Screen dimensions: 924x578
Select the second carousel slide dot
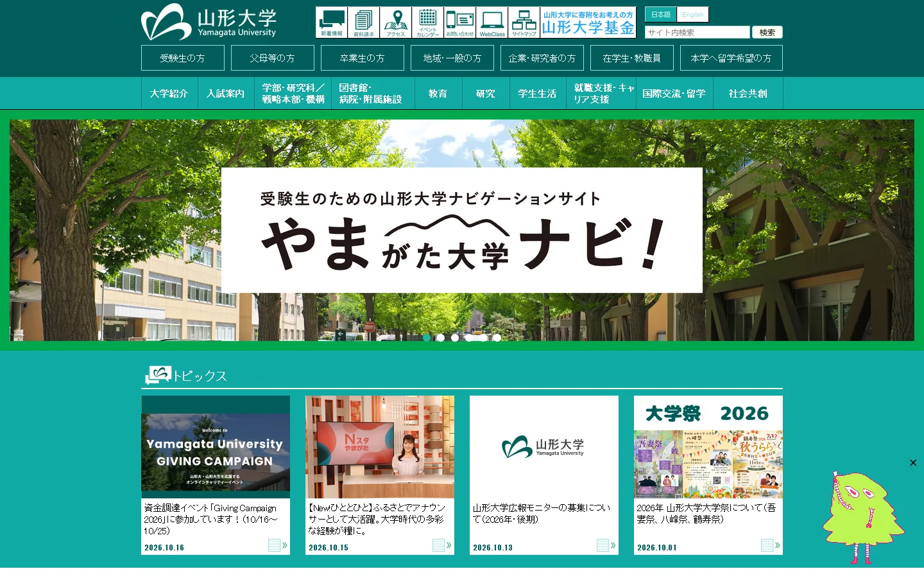(x=441, y=338)
